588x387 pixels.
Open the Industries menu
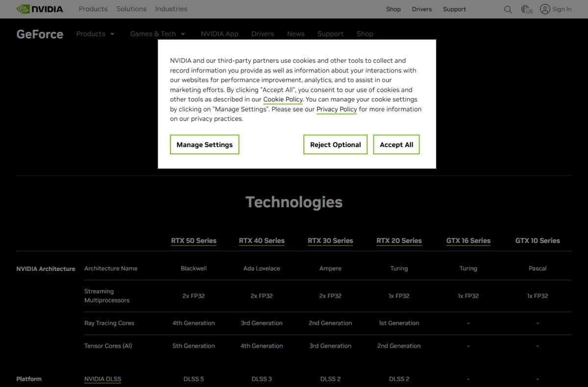(x=171, y=9)
